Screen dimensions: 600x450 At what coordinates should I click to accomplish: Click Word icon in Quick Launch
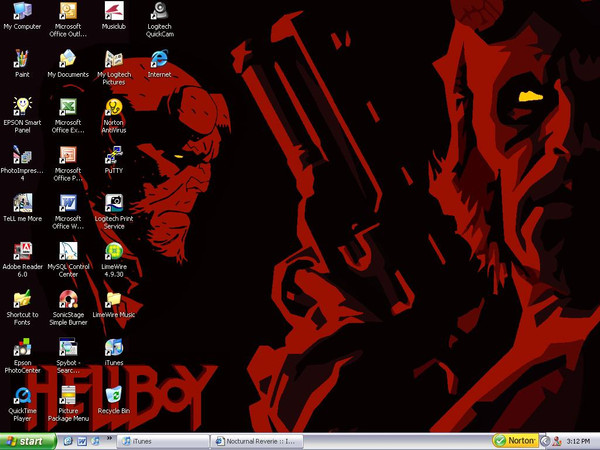(82, 441)
